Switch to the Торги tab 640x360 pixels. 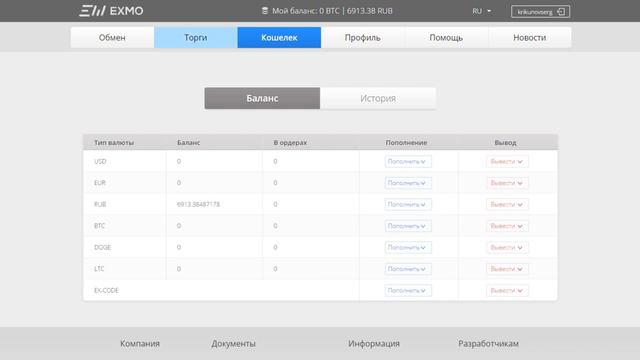pos(196,38)
